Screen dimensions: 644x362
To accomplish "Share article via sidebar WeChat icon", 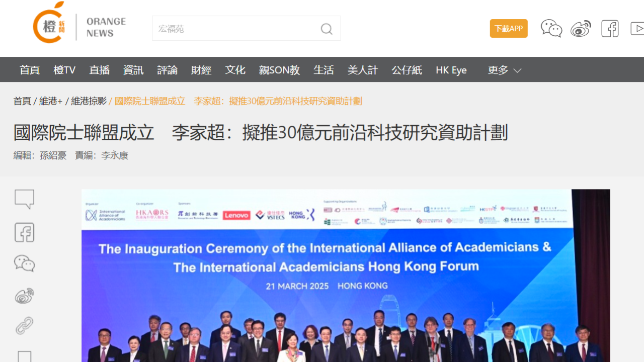I will click(24, 263).
